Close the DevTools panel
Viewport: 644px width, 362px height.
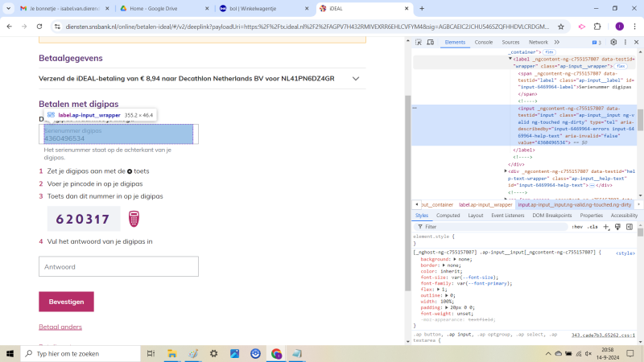[x=636, y=43]
